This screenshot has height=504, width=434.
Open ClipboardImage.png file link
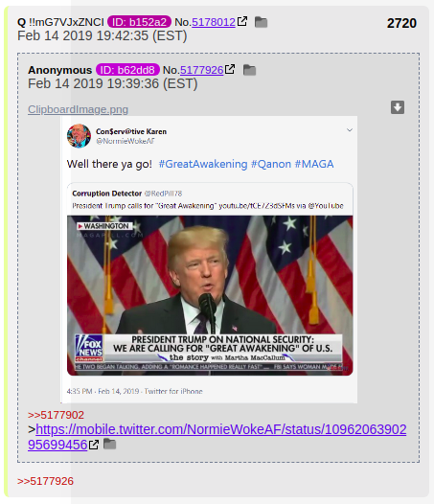click(x=79, y=109)
